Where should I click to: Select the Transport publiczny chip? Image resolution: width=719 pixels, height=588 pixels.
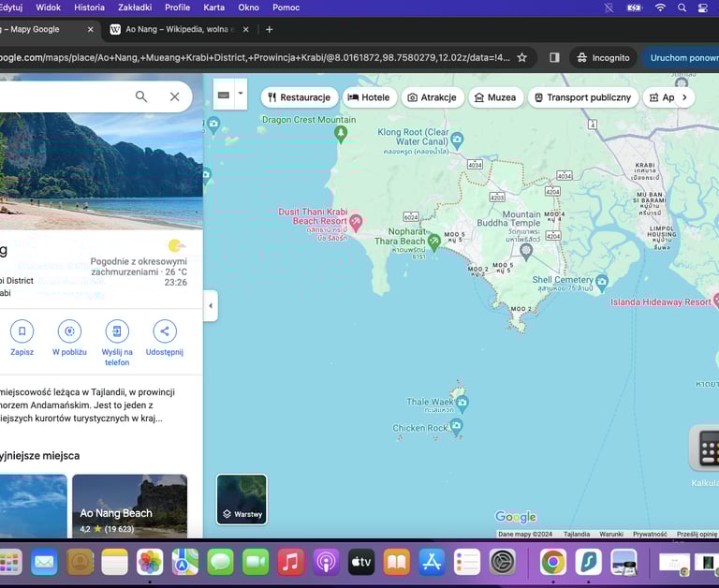coord(583,97)
